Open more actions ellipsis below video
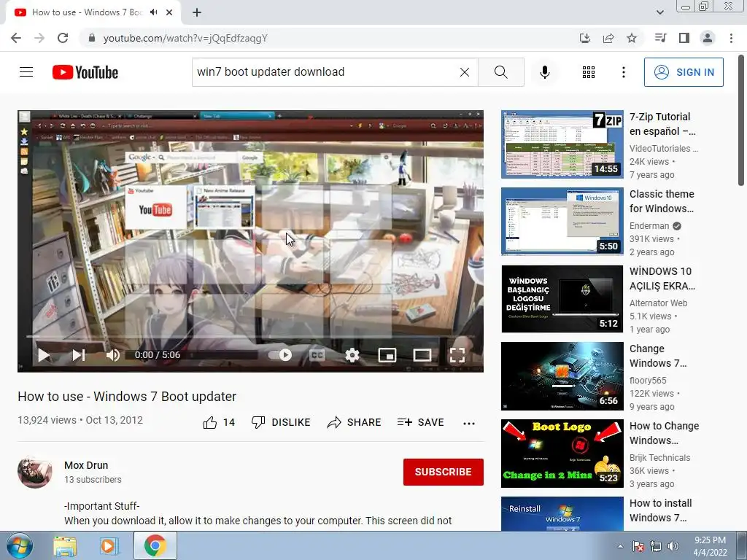The width and height of the screenshot is (747, 560). click(469, 423)
